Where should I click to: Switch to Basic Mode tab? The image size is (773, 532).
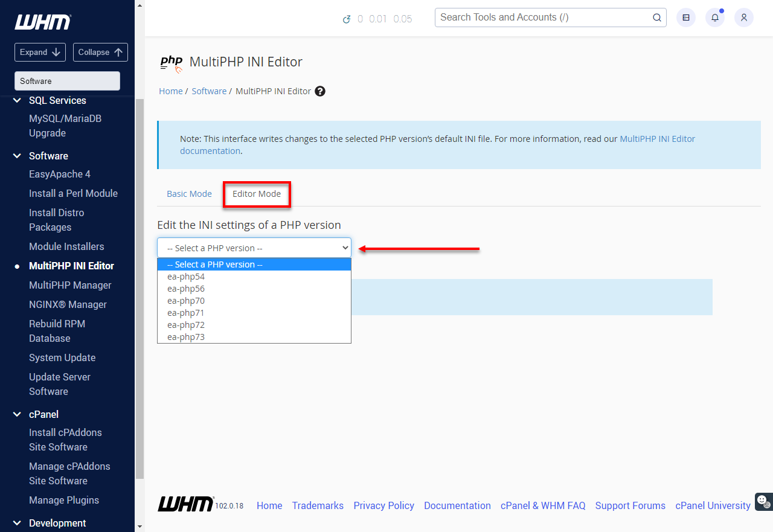189,194
